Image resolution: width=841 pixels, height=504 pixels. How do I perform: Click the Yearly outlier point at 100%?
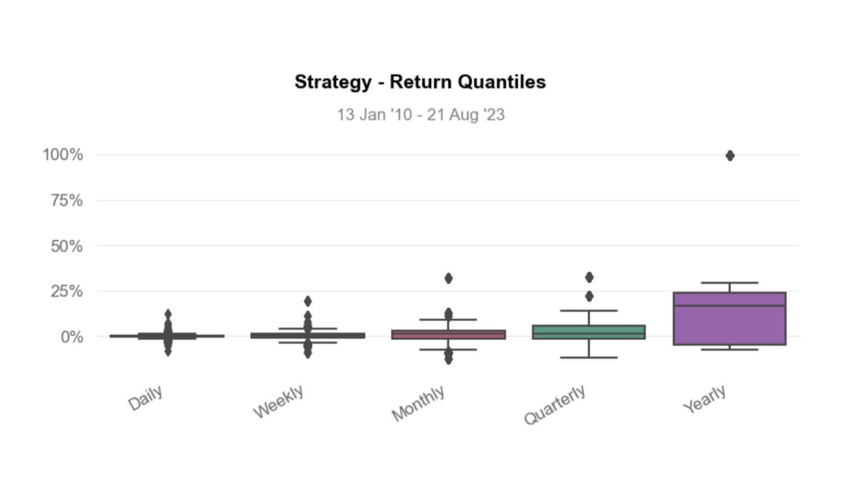coord(729,156)
